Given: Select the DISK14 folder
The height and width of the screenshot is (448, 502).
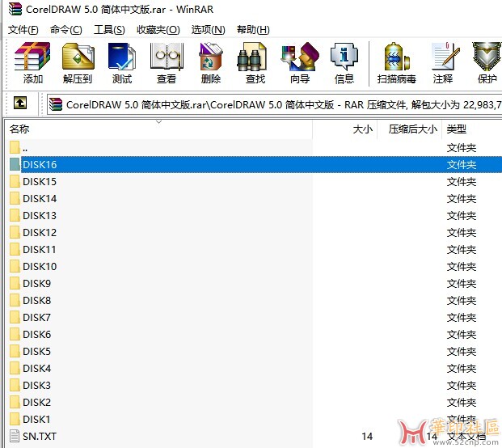Looking at the screenshot, I should coord(40,199).
